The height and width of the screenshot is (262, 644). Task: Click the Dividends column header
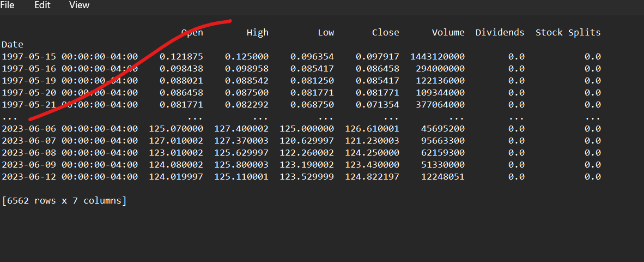500,32
